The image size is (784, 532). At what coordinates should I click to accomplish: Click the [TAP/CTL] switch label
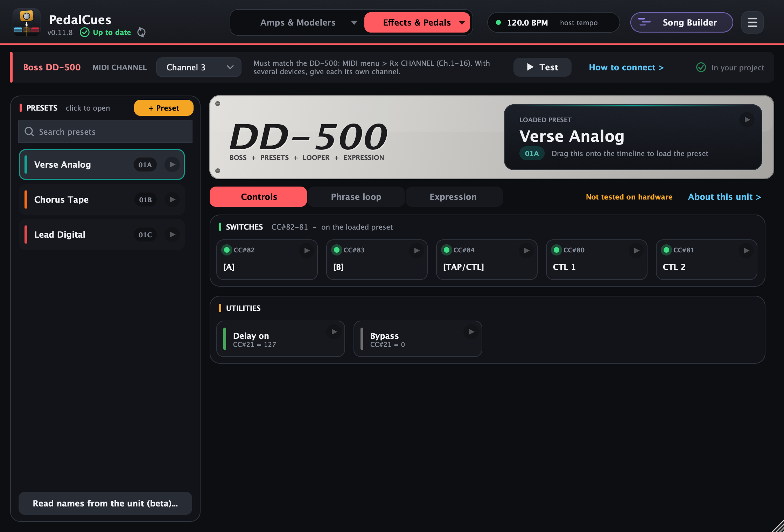[463, 267]
